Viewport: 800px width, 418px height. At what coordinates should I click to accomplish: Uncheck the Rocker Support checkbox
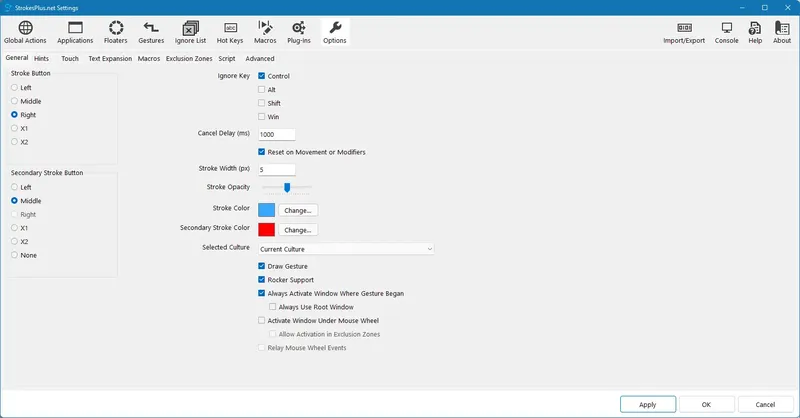262,280
